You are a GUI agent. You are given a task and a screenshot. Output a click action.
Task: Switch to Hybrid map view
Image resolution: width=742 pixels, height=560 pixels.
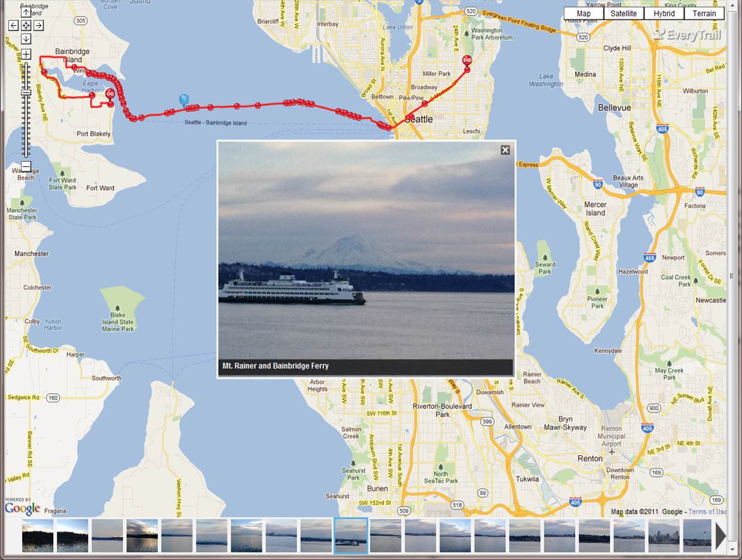click(x=664, y=14)
